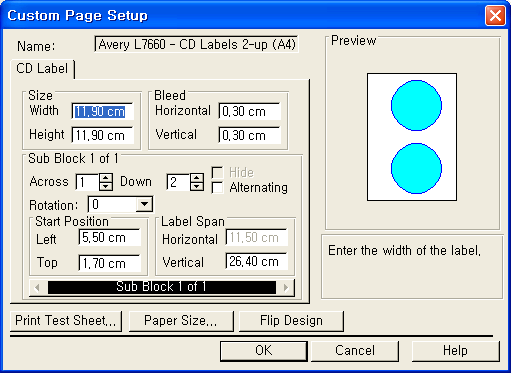Click the Label Span Vertical field
The image size is (511, 373).
(x=256, y=262)
